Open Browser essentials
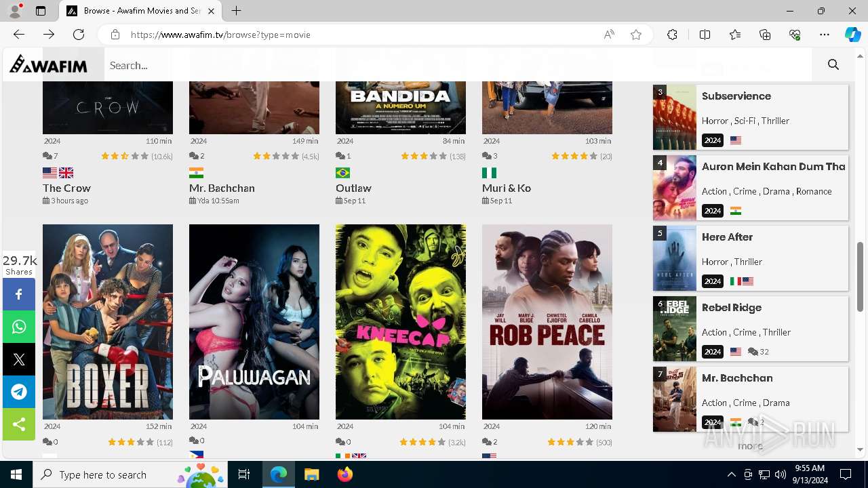 click(795, 35)
